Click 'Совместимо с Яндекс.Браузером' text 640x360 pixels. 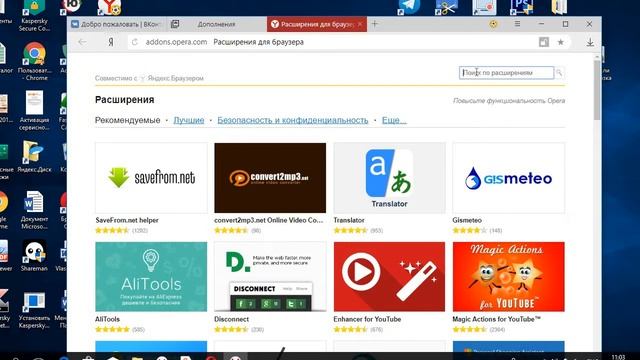[x=149, y=78]
